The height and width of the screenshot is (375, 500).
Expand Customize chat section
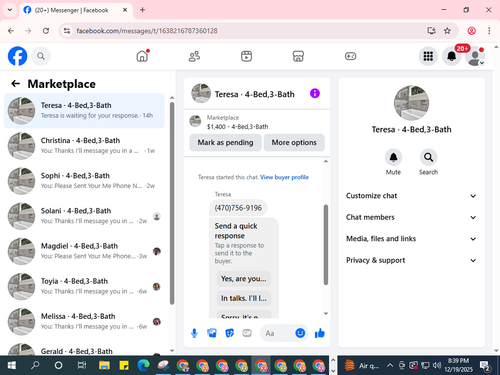pos(411,196)
